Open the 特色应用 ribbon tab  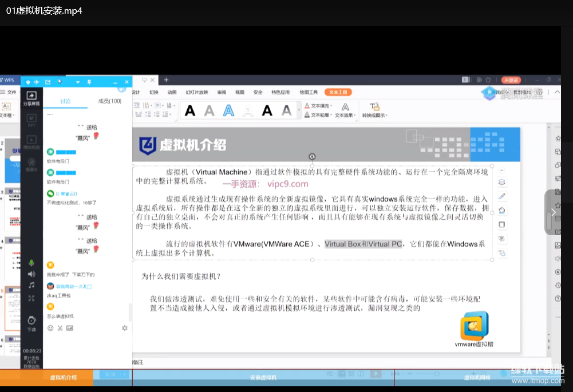pos(280,93)
